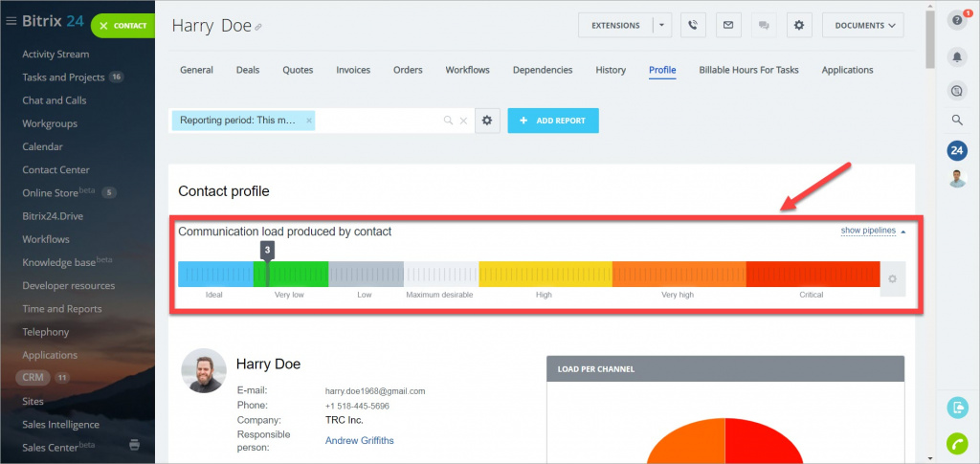Open Tasks and Projects in sidebar
The width and height of the screenshot is (980, 464).
point(63,77)
